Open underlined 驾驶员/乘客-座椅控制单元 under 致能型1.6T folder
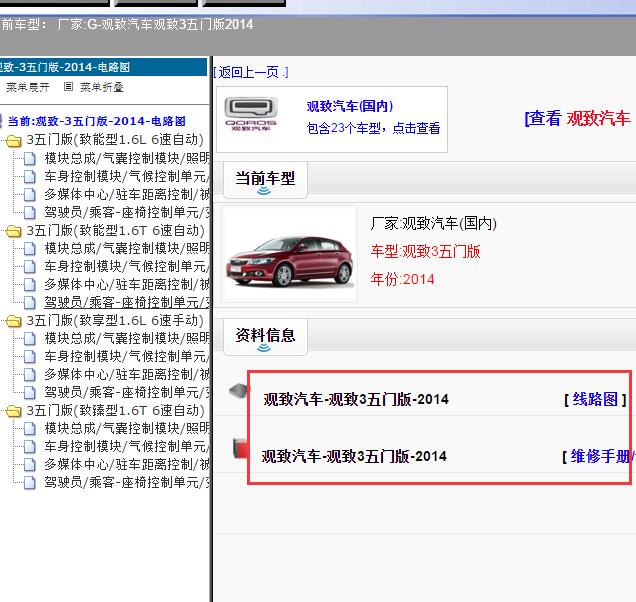This screenshot has width=636, height=602. pos(127,302)
